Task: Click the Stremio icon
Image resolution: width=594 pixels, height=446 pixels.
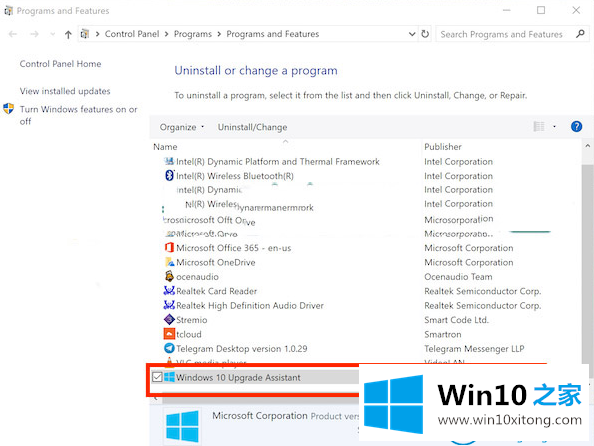Action: (169, 319)
